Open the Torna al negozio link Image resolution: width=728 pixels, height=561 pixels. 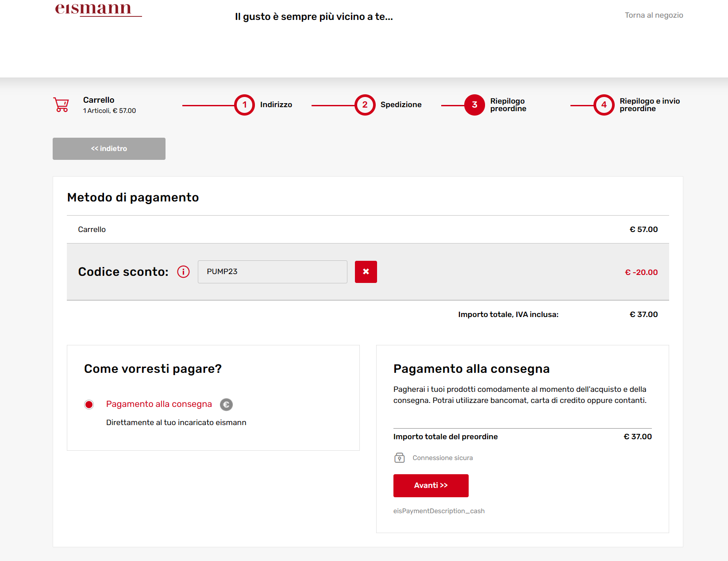[654, 15]
